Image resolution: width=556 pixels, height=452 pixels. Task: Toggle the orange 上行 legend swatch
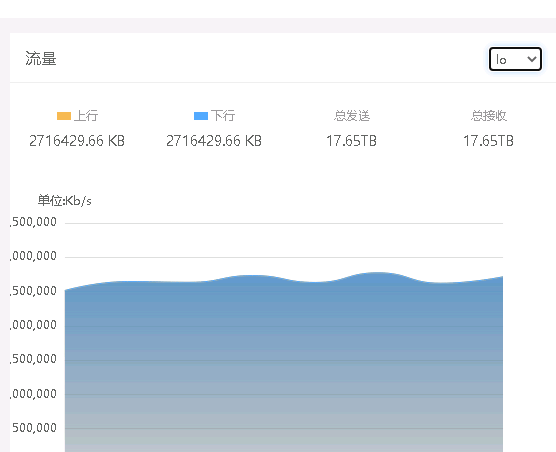pyautogui.click(x=64, y=116)
